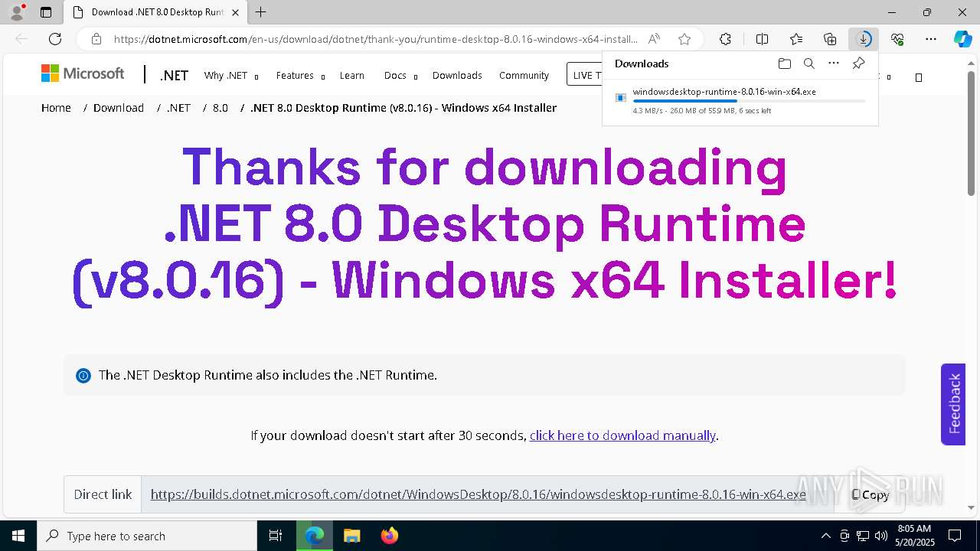Refresh the page with the reload icon

point(55,39)
